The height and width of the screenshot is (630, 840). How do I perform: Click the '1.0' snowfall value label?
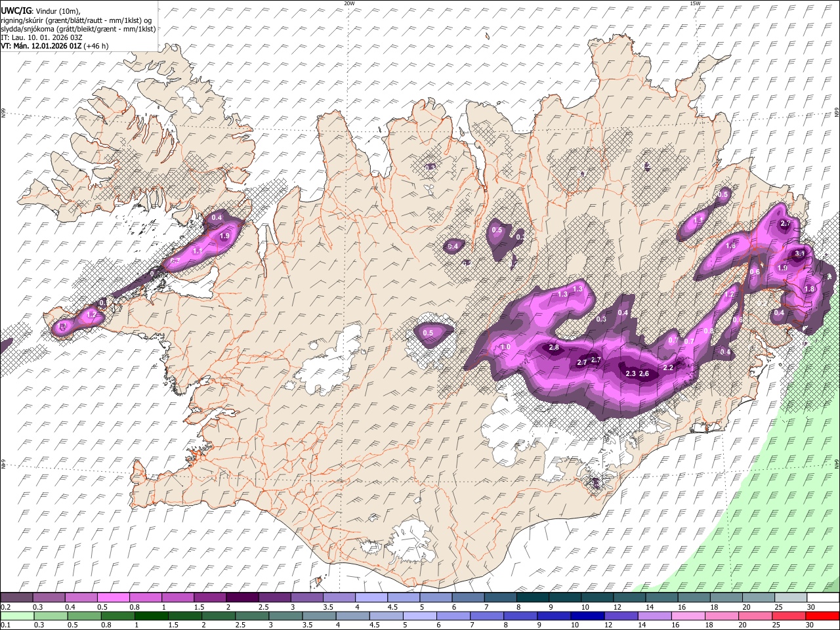505,347
